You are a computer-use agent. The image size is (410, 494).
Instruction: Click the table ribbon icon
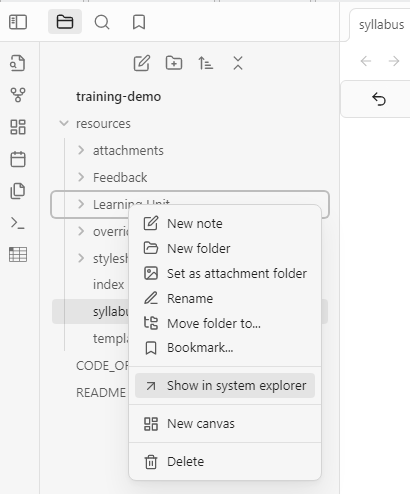pos(18,255)
